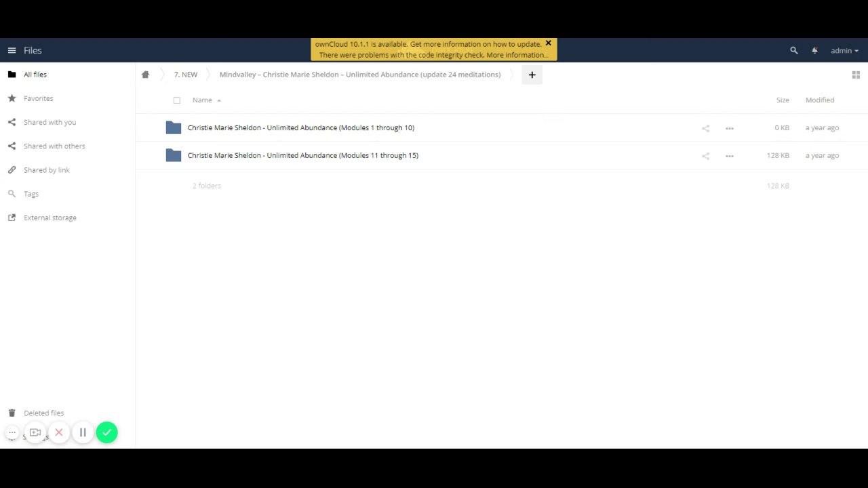
Task: Click 128 KB size of Modules 11 through 15 row
Action: point(778,155)
